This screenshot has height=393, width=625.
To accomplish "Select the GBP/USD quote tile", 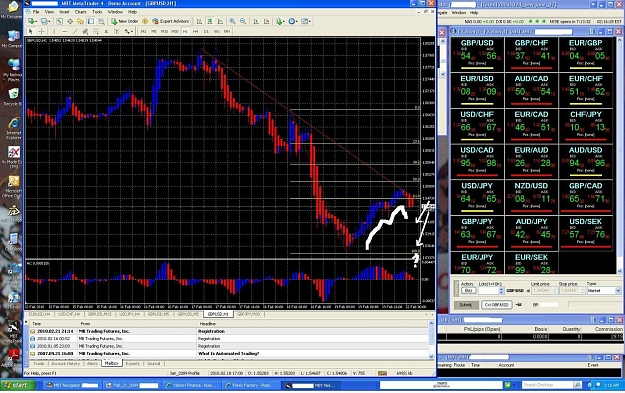I will pos(477,54).
